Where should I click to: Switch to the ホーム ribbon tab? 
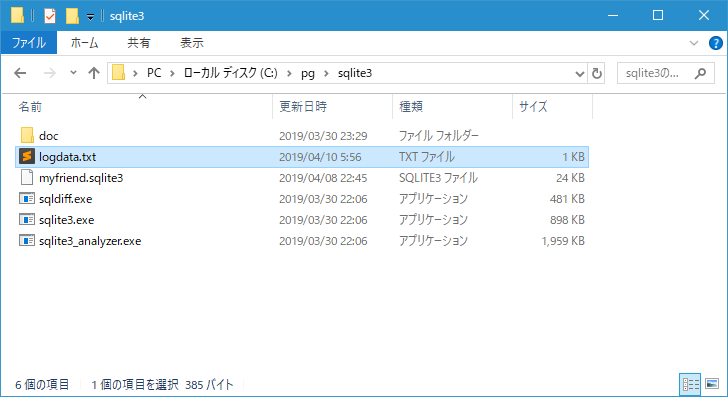84,43
